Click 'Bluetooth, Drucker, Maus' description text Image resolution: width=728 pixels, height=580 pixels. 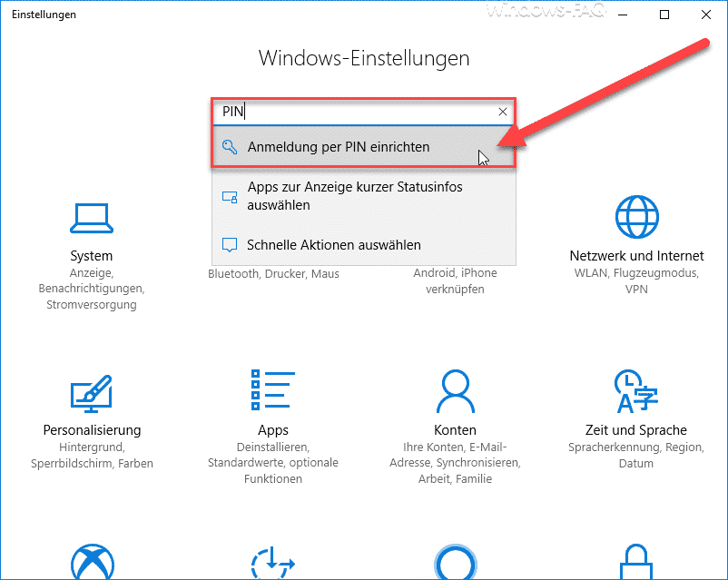tap(273, 274)
